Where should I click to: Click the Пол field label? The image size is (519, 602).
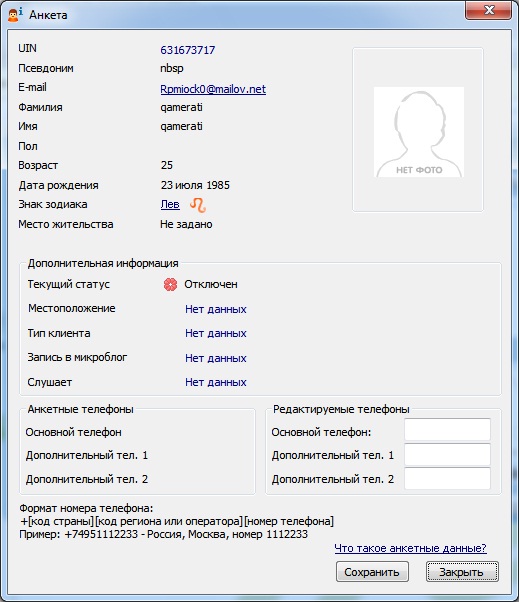coord(28,146)
